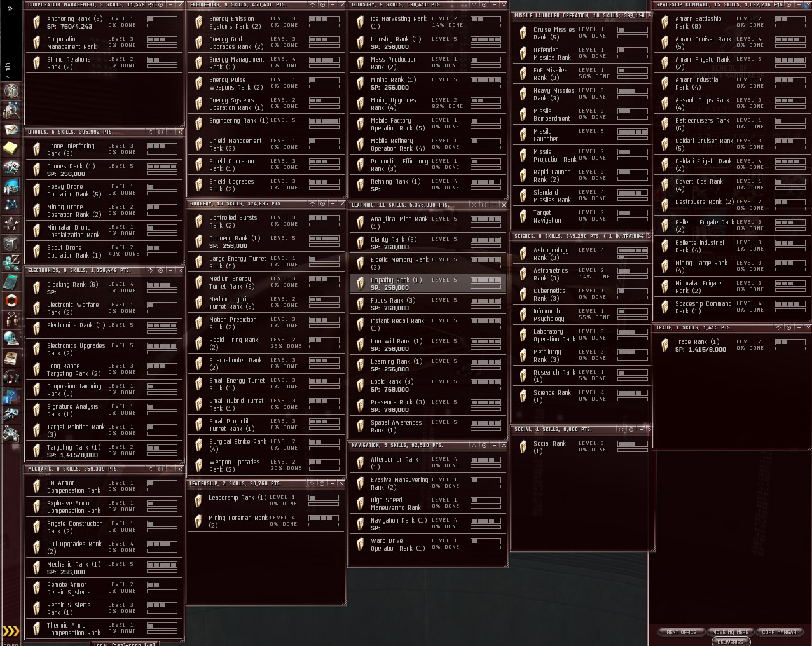Viewport: 812px width, 646px height.
Task: Select the Hull Upgrades skill row
Action: click(x=104, y=547)
